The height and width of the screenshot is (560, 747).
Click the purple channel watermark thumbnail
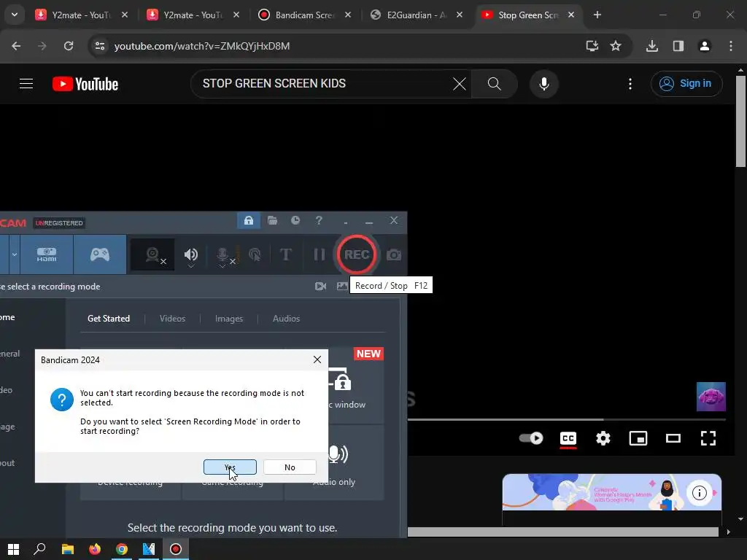click(711, 397)
